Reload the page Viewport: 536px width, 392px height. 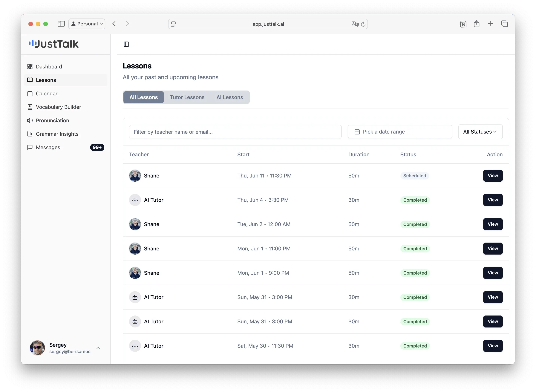[363, 24]
